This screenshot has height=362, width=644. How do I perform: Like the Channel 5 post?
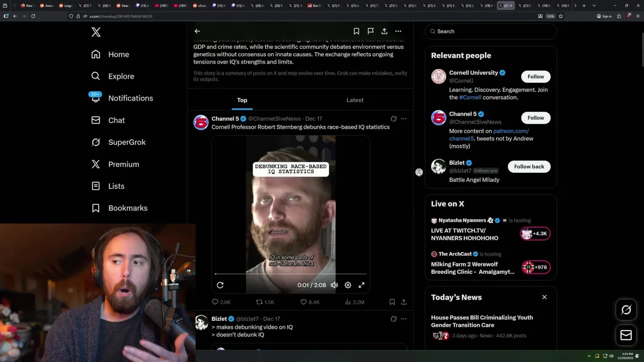310,302
